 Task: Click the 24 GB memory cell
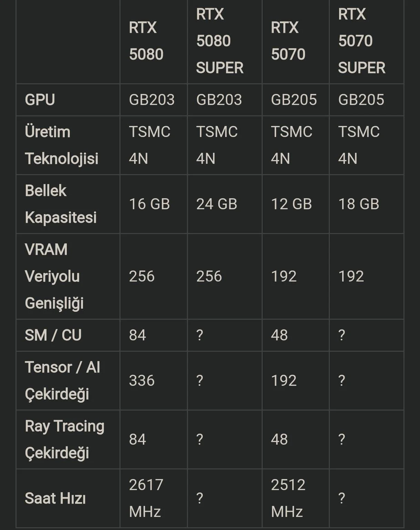(x=217, y=204)
